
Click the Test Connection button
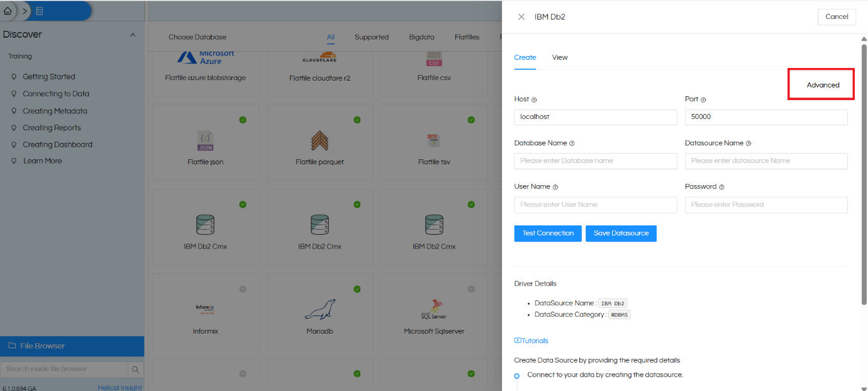click(x=547, y=233)
